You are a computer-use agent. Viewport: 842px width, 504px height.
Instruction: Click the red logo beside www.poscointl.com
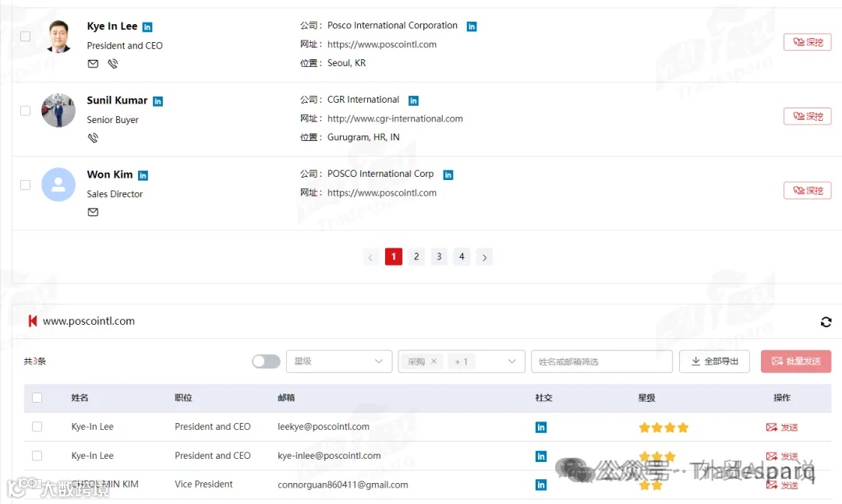tap(32, 321)
